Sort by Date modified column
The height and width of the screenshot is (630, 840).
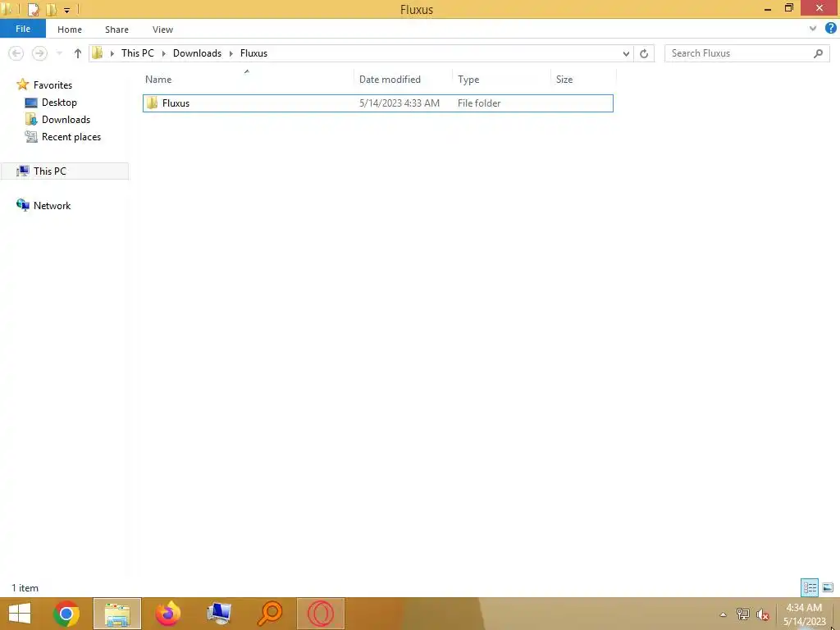click(x=403, y=80)
